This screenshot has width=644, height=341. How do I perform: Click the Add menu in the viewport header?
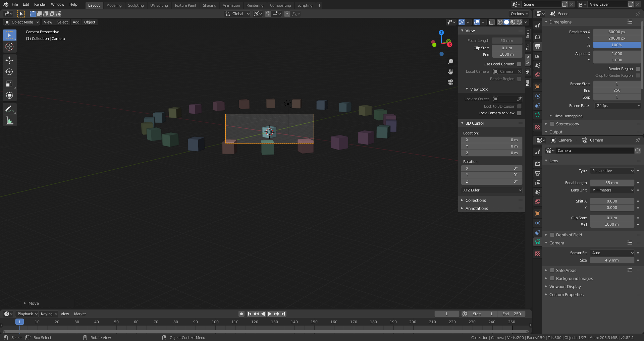(76, 22)
